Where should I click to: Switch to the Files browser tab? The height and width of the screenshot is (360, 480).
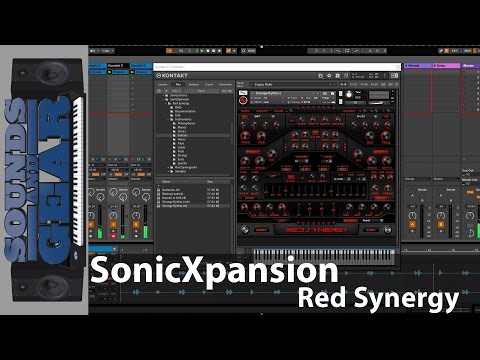pyautogui.click(x=178, y=85)
